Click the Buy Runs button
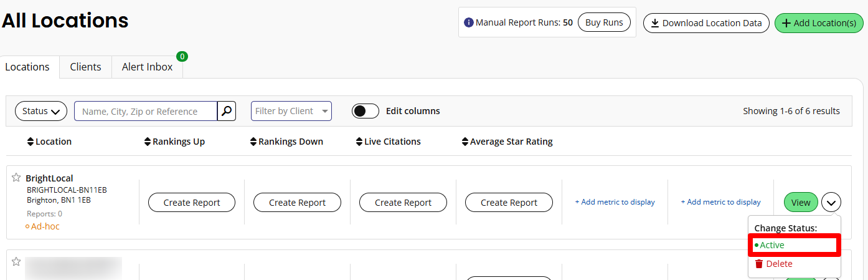The width and height of the screenshot is (868, 280). [604, 23]
